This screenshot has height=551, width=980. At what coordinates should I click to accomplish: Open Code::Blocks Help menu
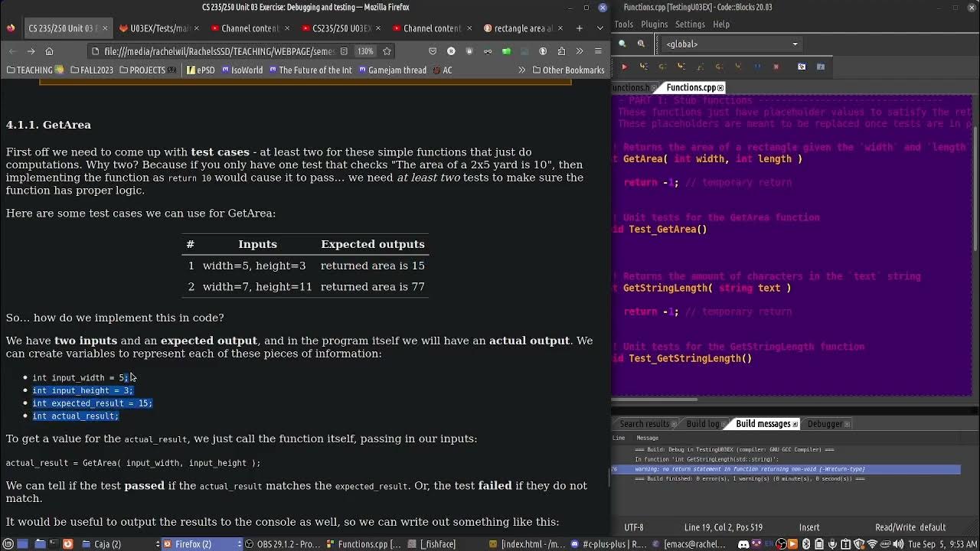pos(721,24)
